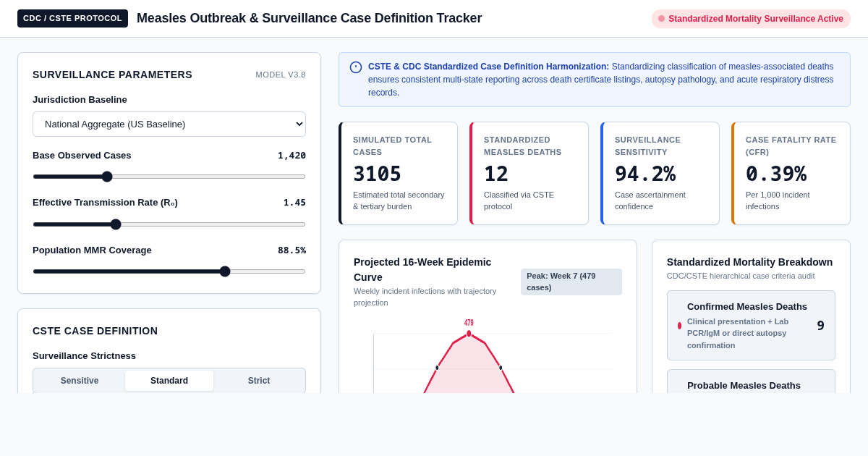The width and height of the screenshot is (868, 456).
Task: Click the 88.5% MMR coverage value
Action: [292, 250]
